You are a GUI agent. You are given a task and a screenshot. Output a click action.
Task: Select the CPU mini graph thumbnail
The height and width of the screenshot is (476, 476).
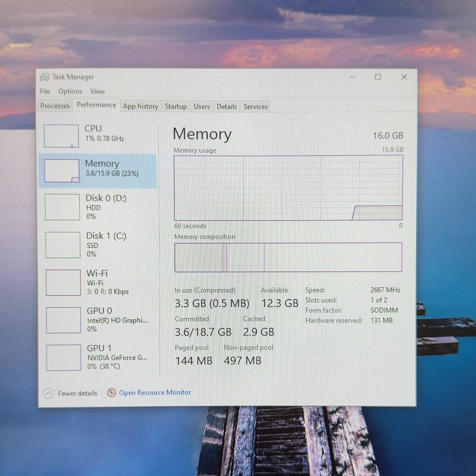[61, 136]
